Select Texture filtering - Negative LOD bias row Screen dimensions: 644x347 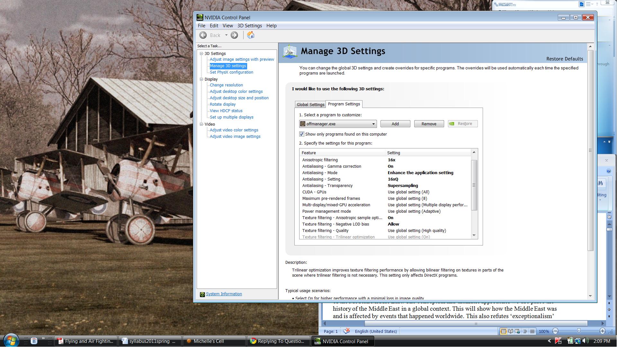pos(385,224)
